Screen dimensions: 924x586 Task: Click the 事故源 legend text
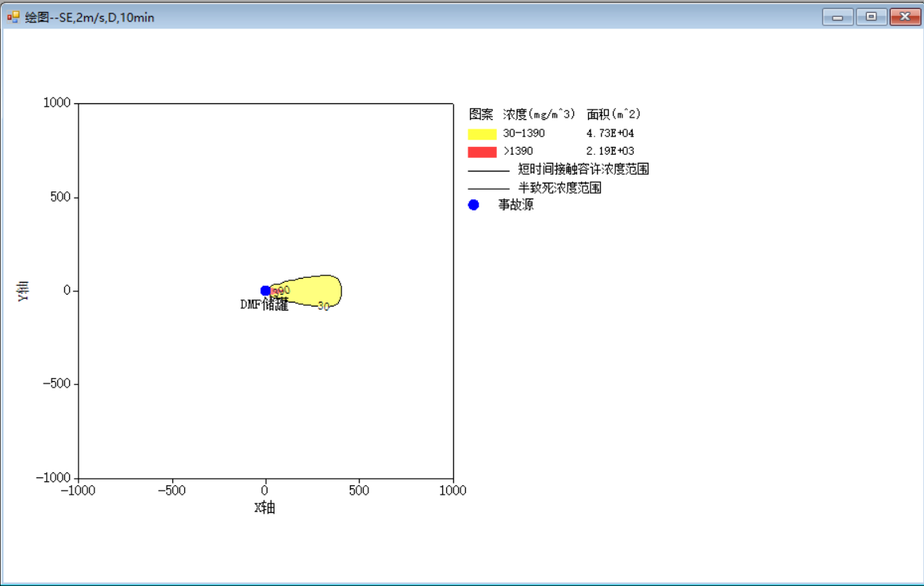(516, 205)
